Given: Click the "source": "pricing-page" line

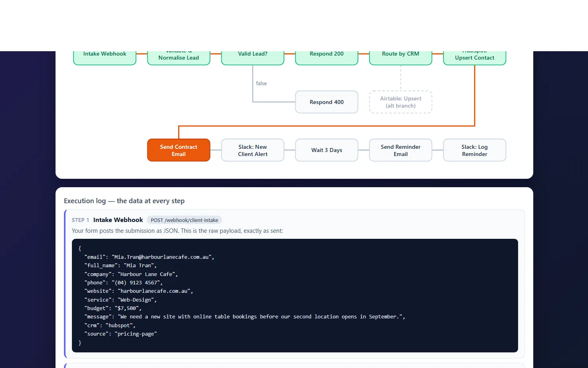Looking at the screenshot, I should 121,334.
